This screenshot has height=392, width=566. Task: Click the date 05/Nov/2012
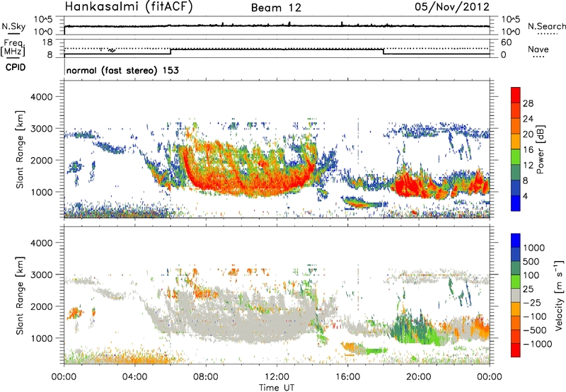[x=452, y=7]
